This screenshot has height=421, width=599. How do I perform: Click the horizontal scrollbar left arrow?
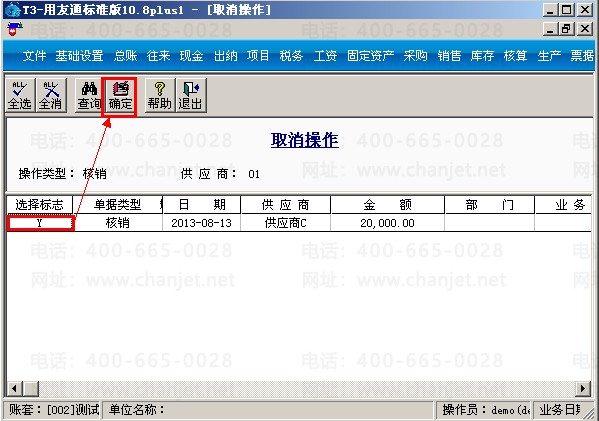pyautogui.click(x=15, y=389)
